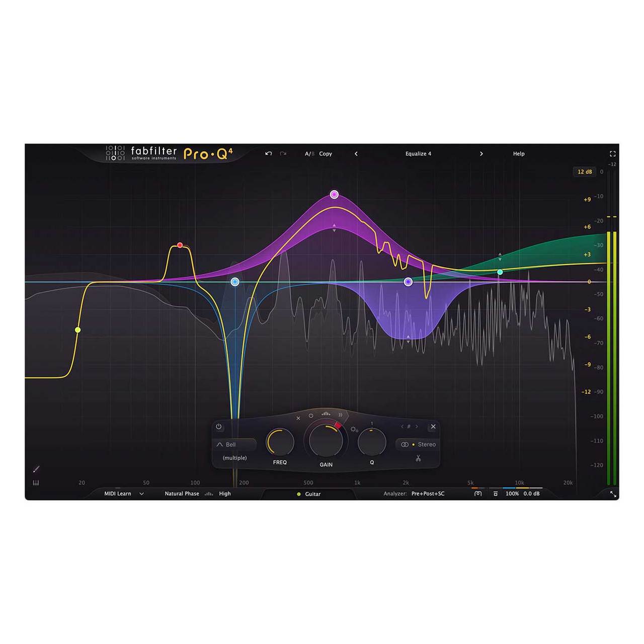The height and width of the screenshot is (644, 644).
Task: Click the Undo arrow icon
Action: tap(269, 153)
